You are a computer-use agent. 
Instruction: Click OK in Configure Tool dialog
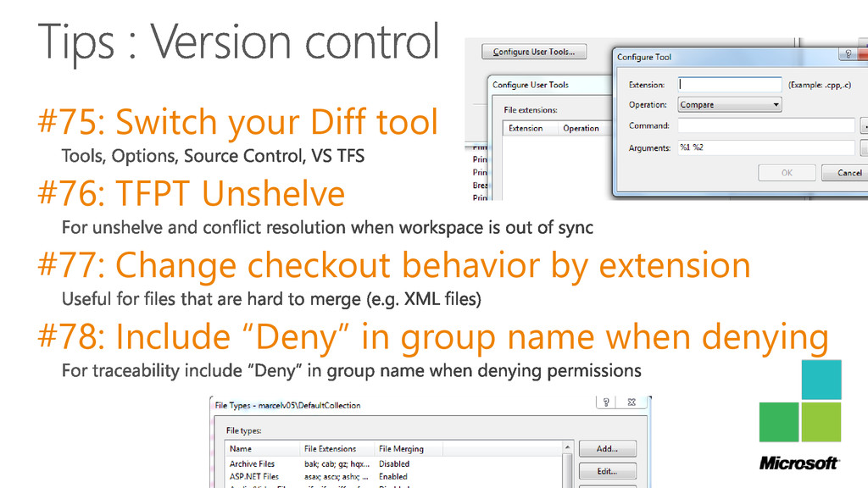[787, 173]
